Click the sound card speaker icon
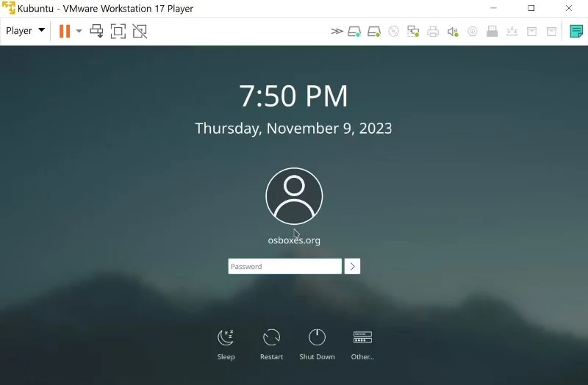The height and width of the screenshot is (385, 588). click(453, 32)
